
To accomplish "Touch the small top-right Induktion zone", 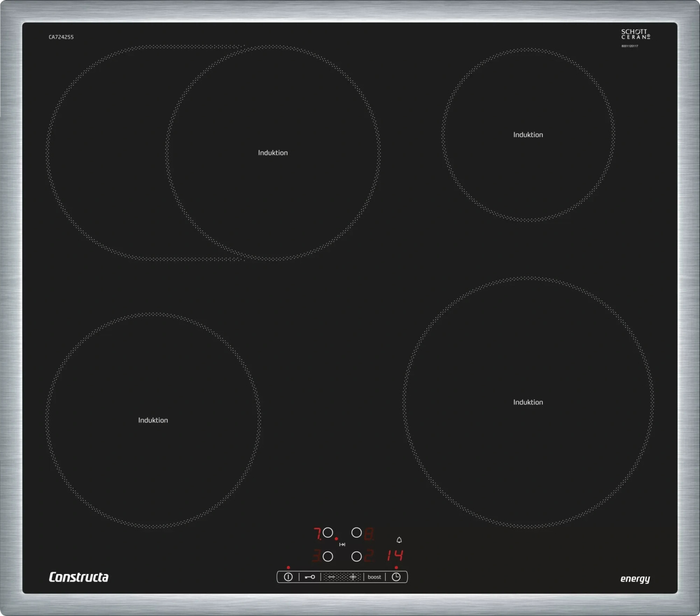I will pos(528,135).
